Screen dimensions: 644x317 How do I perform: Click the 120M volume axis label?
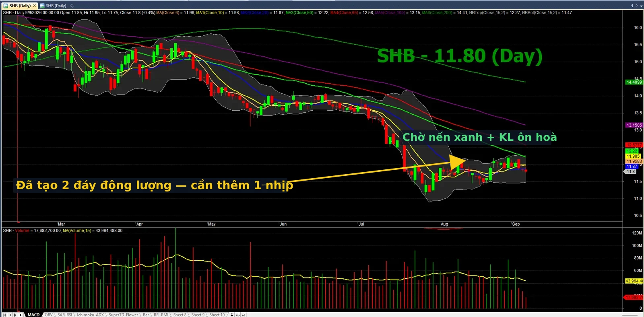637,233
